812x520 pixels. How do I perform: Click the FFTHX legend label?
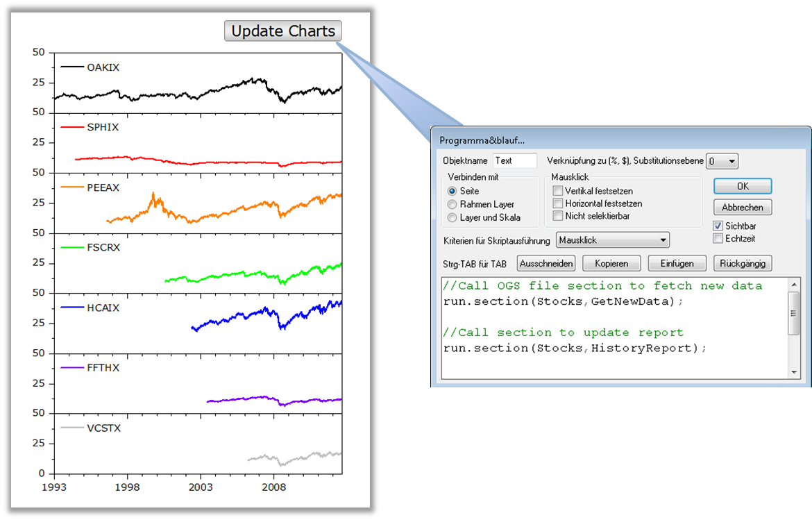click(x=103, y=368)
